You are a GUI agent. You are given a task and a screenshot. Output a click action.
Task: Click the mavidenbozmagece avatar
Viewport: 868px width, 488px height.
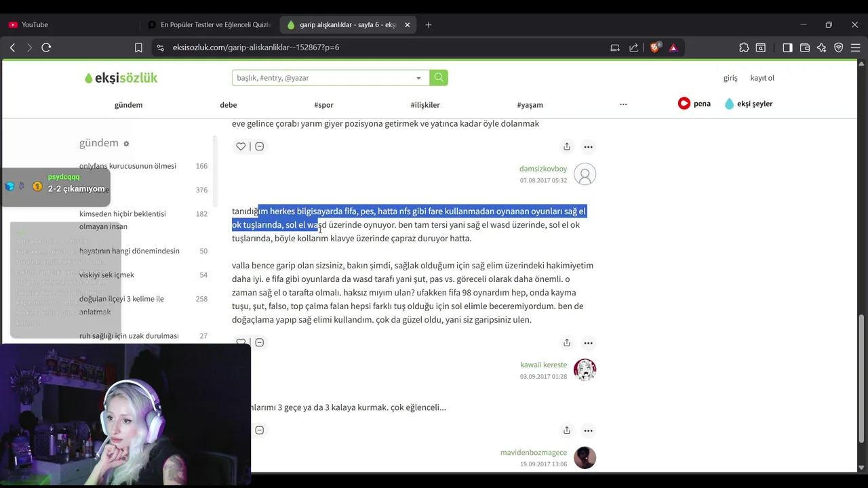[585, 457]
